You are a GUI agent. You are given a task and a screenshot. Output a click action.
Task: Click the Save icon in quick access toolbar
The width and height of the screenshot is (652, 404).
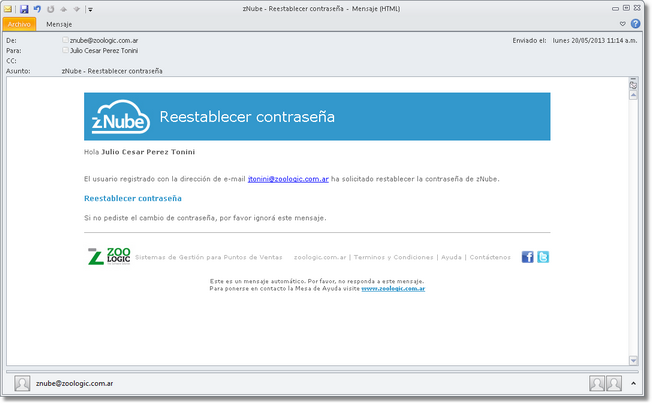(x=24, y=9)
